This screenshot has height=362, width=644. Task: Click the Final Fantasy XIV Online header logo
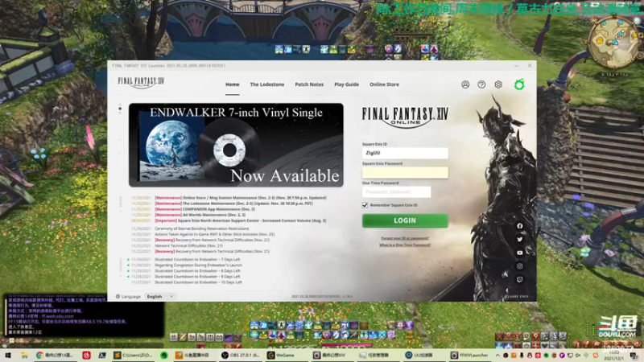[x=141, y=83]
